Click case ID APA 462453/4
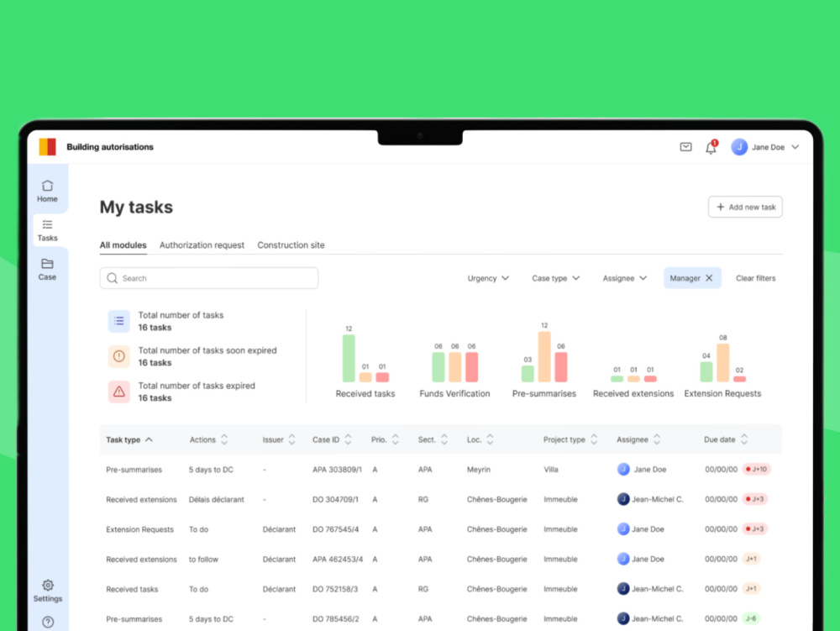This screenshot has height=631, width=840. click(x=338, y=560)
